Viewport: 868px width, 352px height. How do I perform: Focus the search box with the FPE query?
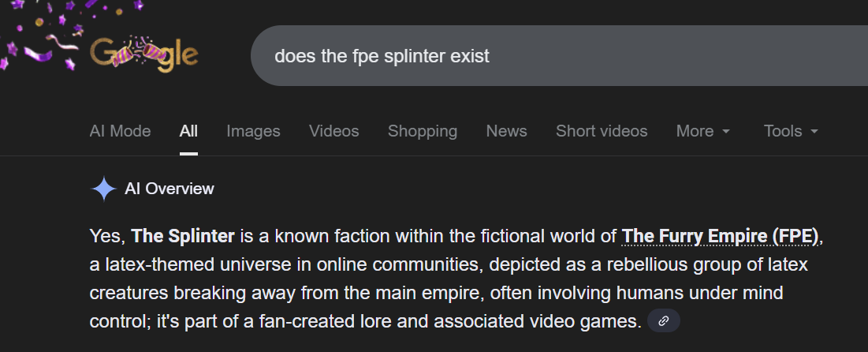click(552, 56)
